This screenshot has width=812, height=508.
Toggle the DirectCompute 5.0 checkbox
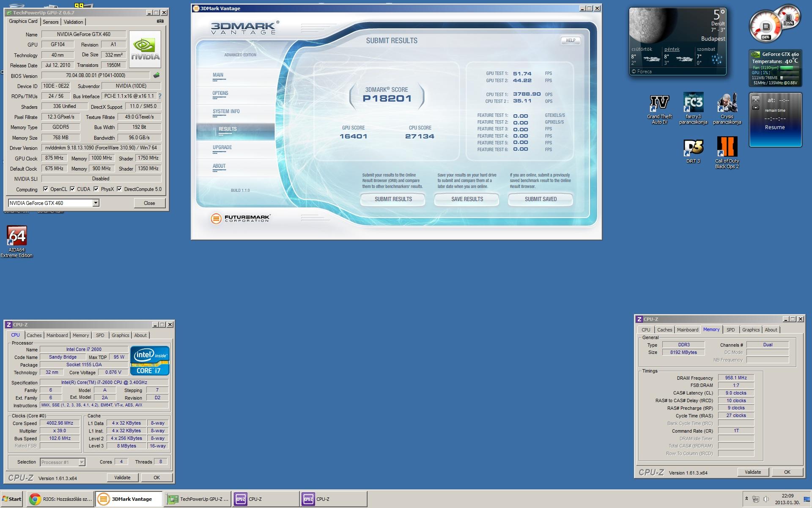(119, 189)
